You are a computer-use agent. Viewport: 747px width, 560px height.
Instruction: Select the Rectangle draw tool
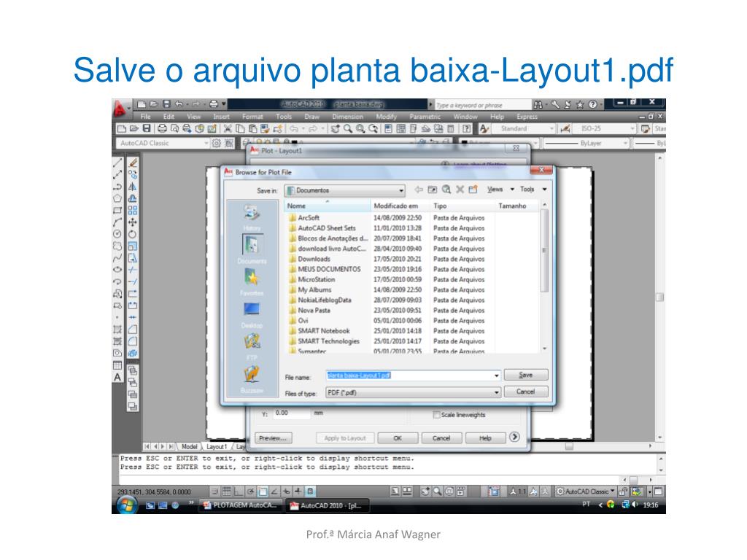point(117,211)
